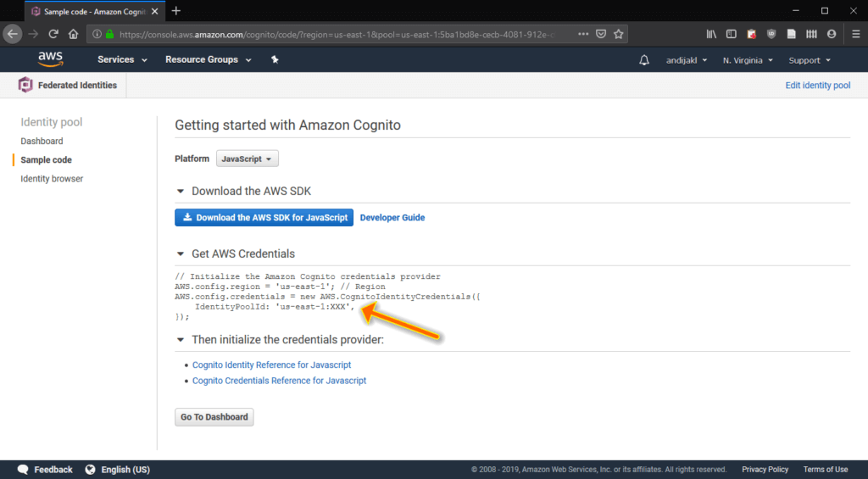Show site information icon in address bar
The height and width of the screenshot is (479, 868).
coord(97,34)
